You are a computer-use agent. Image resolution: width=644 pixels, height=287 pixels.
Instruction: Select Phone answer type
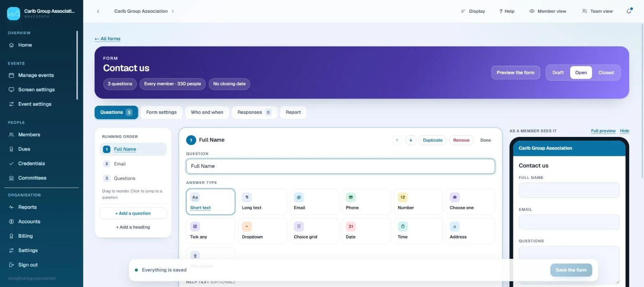366,202
